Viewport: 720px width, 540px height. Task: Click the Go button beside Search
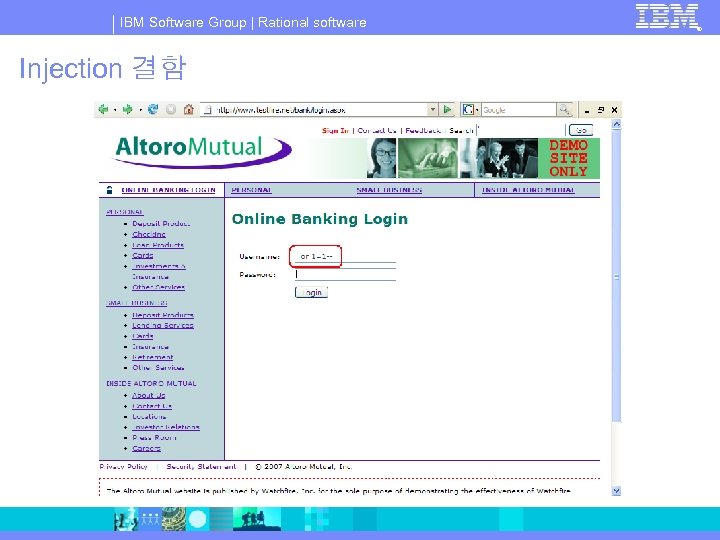(581, 130)
